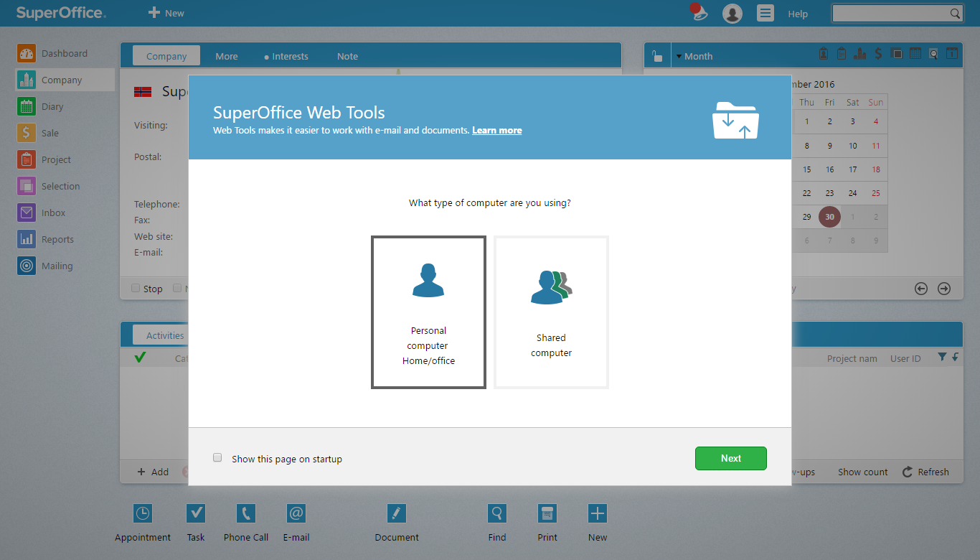Select the Company icon in the navigator

[27, 80]
